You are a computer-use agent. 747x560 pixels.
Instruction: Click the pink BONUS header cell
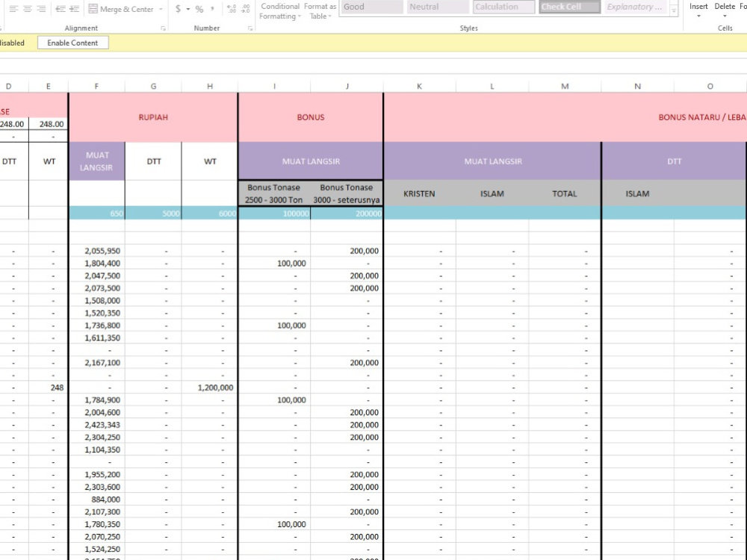(x=311, y=117)
